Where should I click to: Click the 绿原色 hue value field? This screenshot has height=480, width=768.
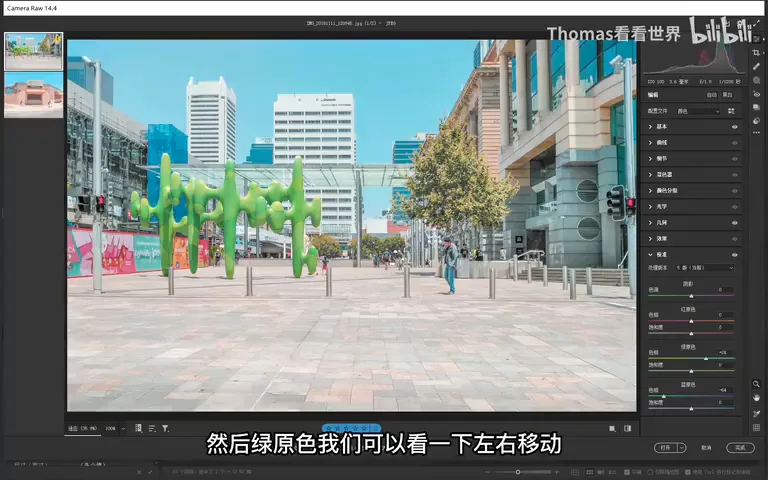[724, 352]
